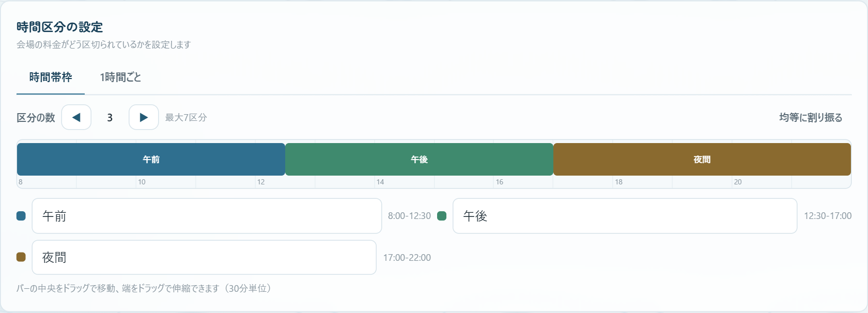Click the 17:00-22:00 time range text
868x313 pixels.
point(407,258)
